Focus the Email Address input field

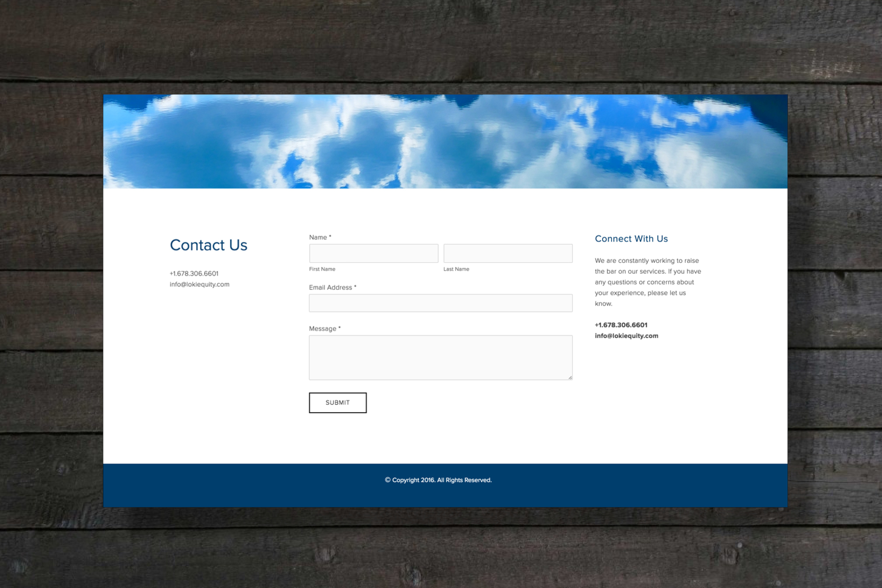[440, 303]
